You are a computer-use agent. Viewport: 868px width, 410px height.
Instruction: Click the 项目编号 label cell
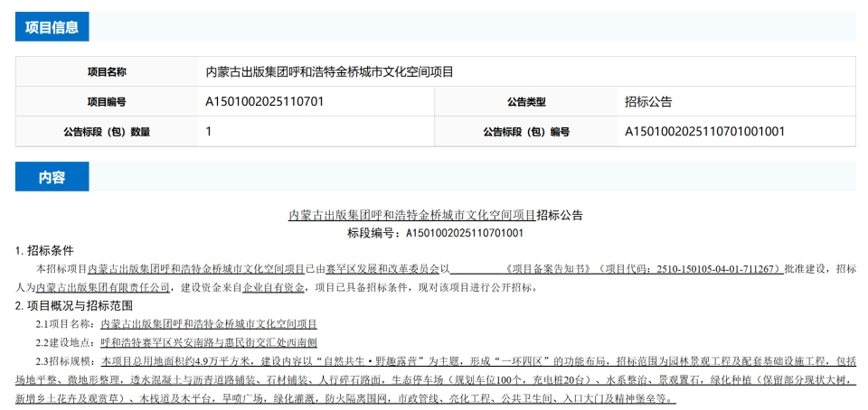coord(107,102)
